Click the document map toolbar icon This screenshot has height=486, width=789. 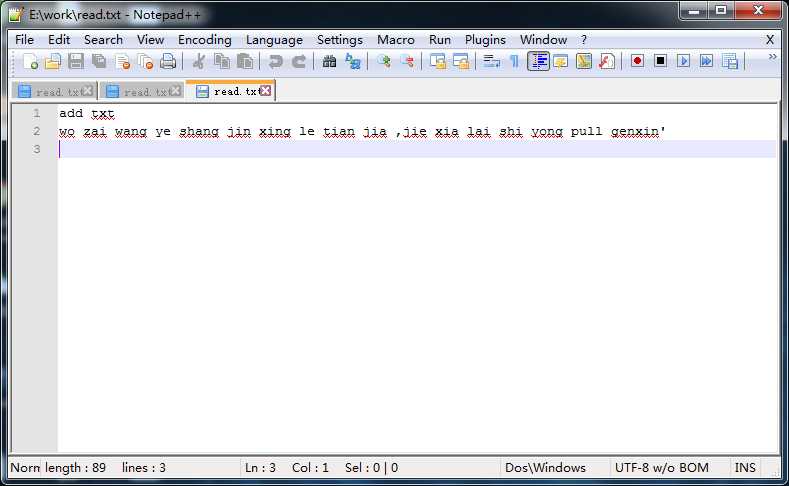coord(584,61)
